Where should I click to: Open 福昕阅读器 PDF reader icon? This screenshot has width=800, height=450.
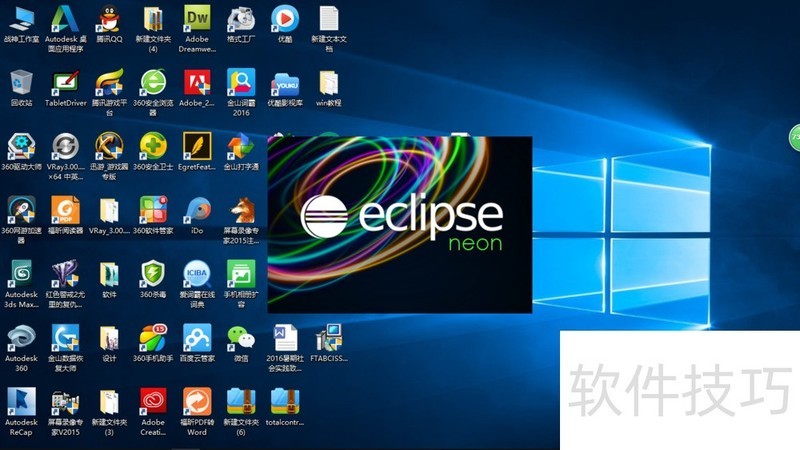tap(65, 211)
